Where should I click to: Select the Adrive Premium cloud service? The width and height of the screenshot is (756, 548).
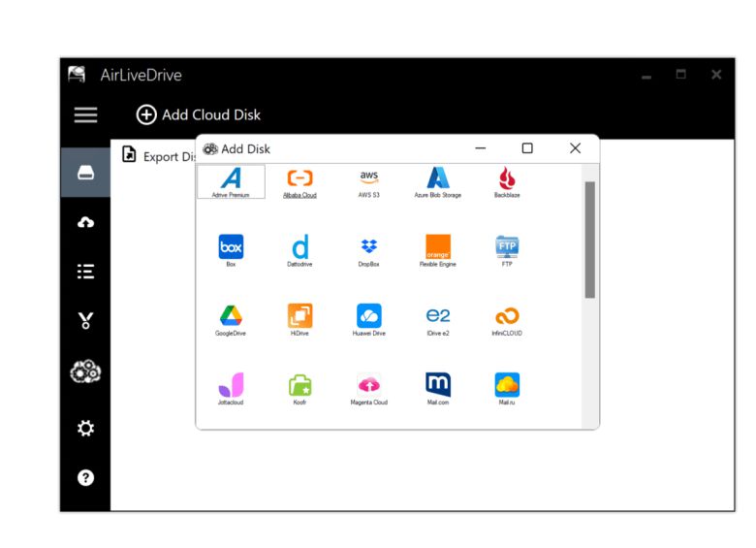[231, 179]
